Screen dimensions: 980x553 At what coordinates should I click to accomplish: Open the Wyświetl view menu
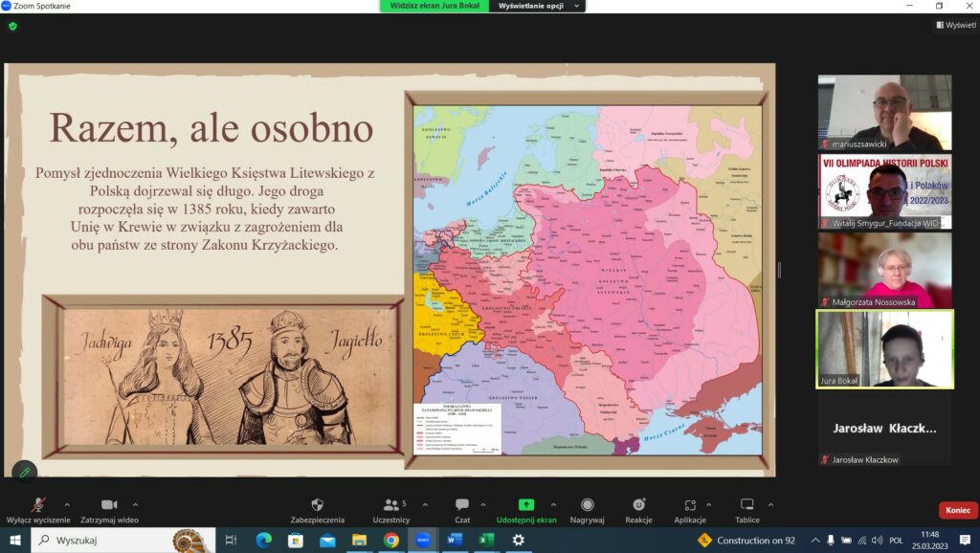coord(955,25)
